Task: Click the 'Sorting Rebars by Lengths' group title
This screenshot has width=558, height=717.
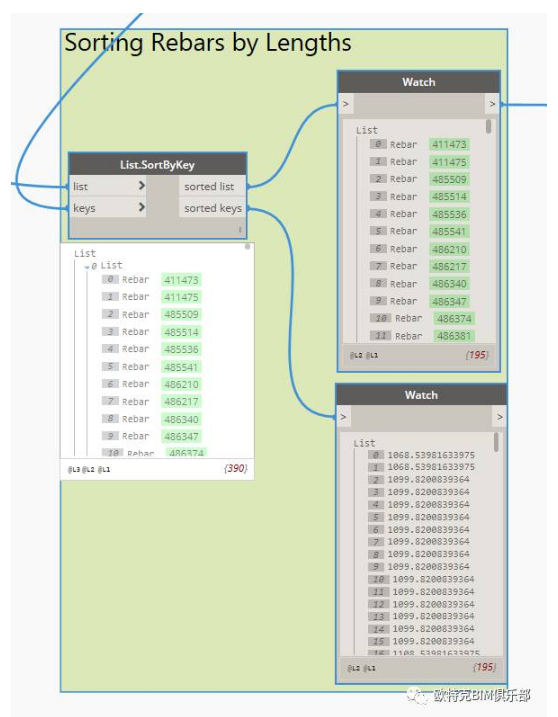Action: pyautogui.click(x=208, y=43)
